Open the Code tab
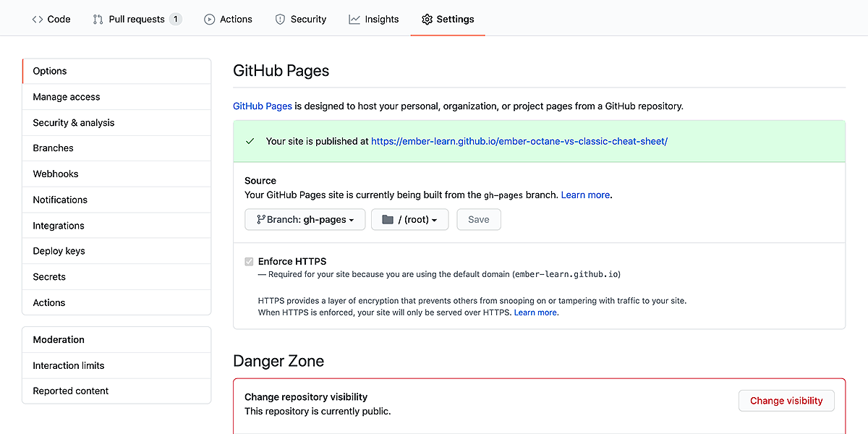The width and height of the screenshot is (868, 434). tap(51, 19)
